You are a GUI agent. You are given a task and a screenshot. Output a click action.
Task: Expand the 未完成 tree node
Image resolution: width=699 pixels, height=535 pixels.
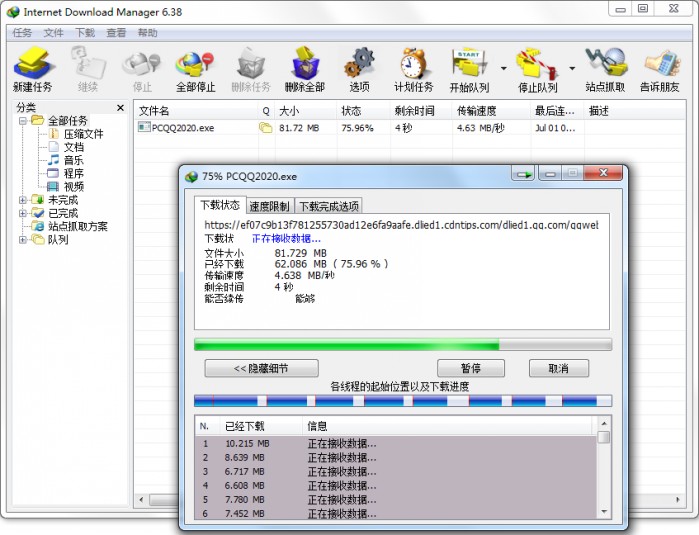[23, 200]
